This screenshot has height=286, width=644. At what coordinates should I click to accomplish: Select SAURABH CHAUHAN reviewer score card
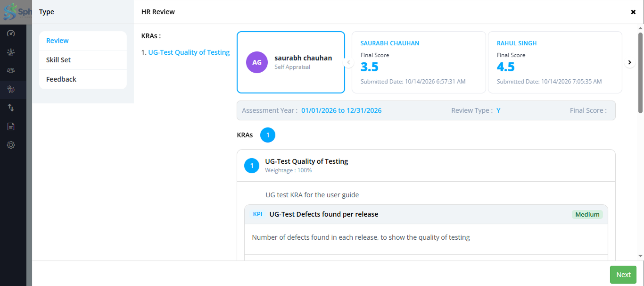pos(419,62)
